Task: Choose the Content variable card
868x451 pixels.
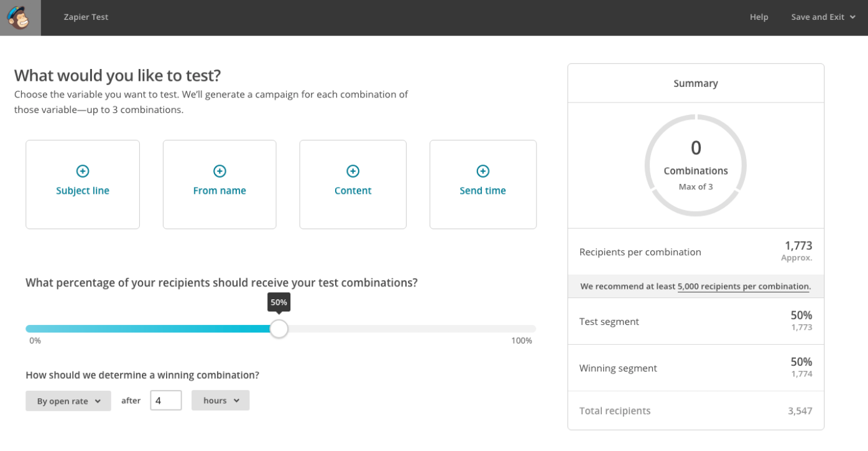Action: click(353, 184)
